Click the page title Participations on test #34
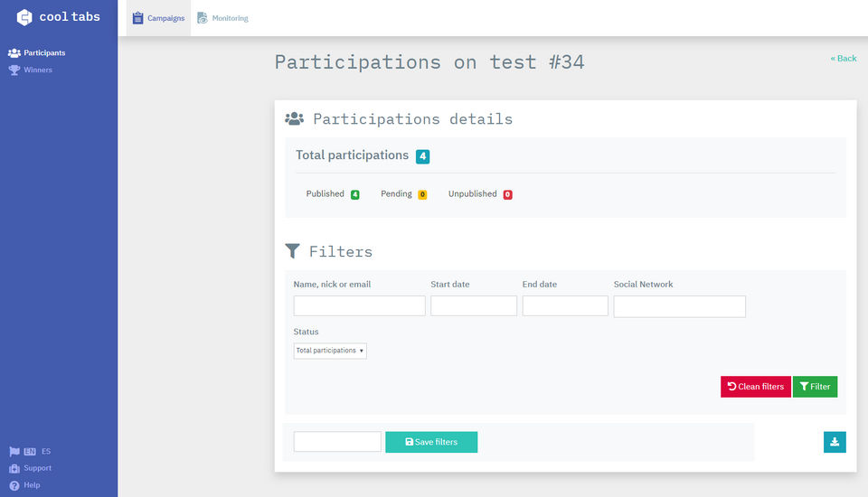This screenshot has height=497, width=868. point(429,62)
